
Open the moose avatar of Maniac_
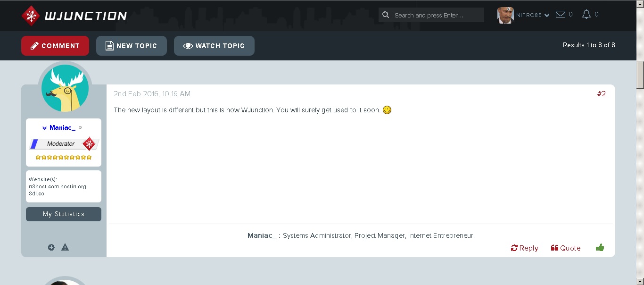coord(65,88)
